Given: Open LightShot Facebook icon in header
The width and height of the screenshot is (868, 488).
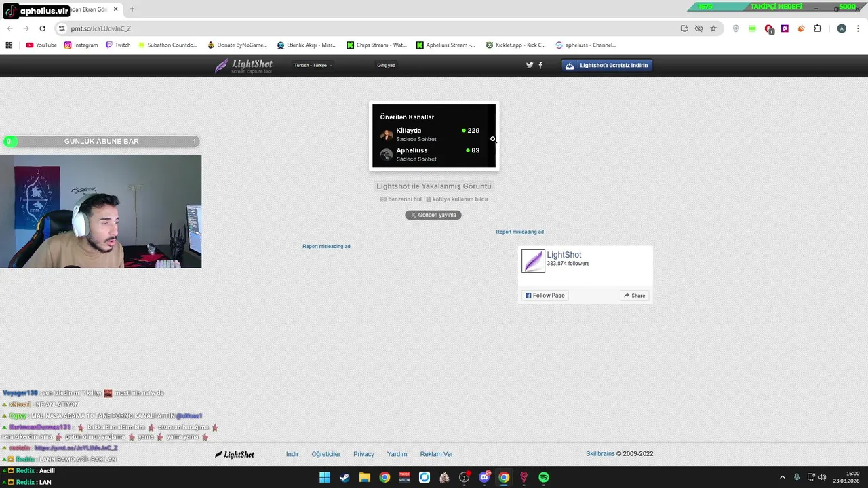Looking at the screenshot, I should click(540, 66).
